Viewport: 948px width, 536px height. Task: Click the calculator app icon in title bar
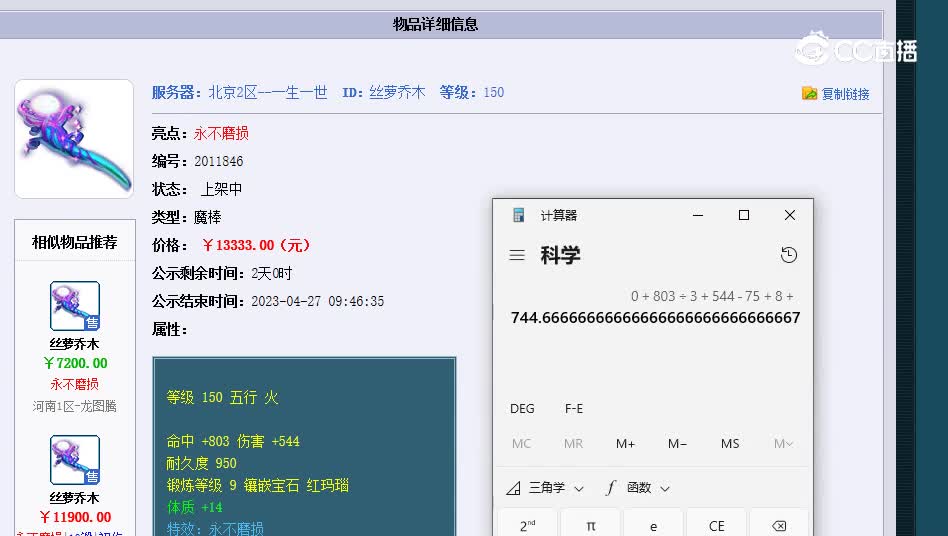[518, 215]
